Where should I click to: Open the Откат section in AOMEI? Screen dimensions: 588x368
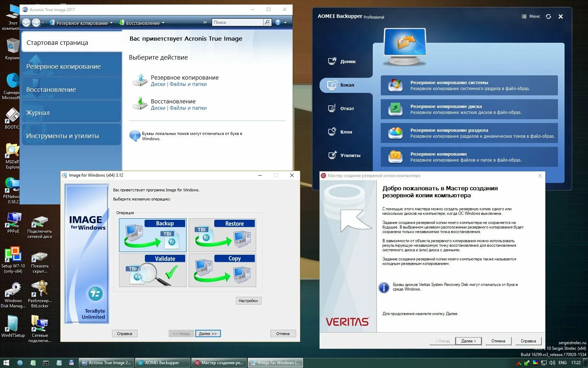coord(341,108)
